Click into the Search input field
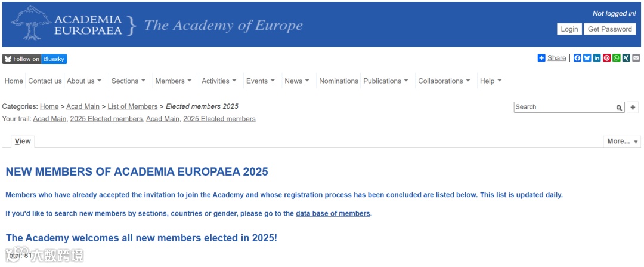Viewport: 644px width, 267px height. [563, 108]
